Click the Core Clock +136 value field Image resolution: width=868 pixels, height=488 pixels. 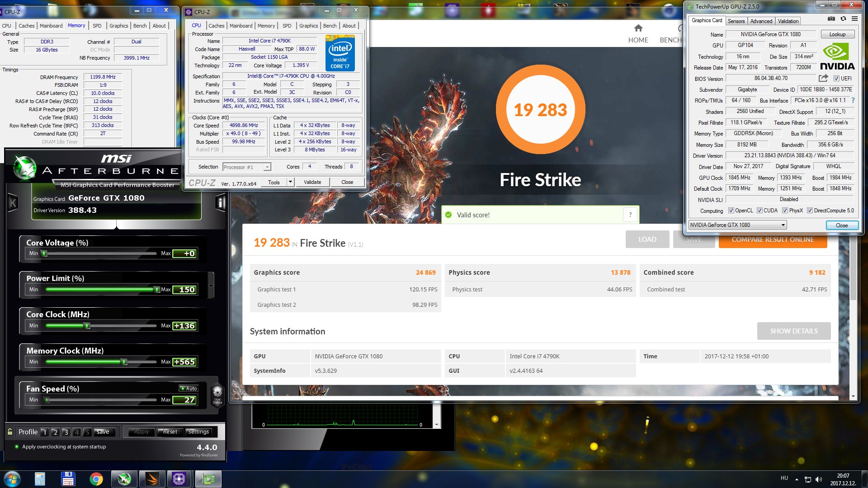184,326
